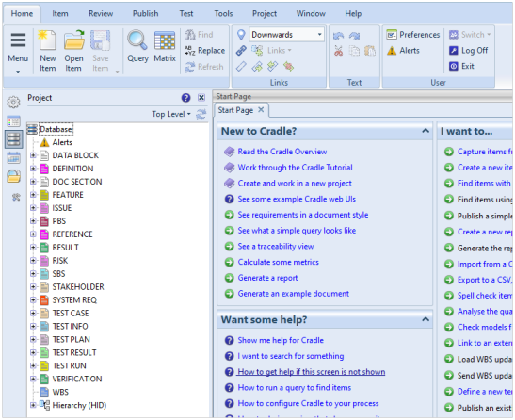Screen dimensions: 515x420
Task: Expand the VERIFICATION tree node
Action: coord(33,379)
